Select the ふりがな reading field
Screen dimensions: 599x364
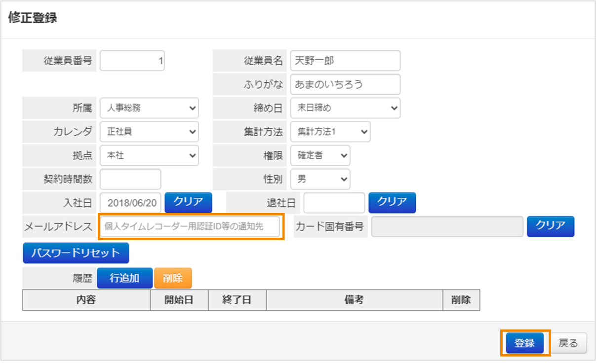(345, 84)
